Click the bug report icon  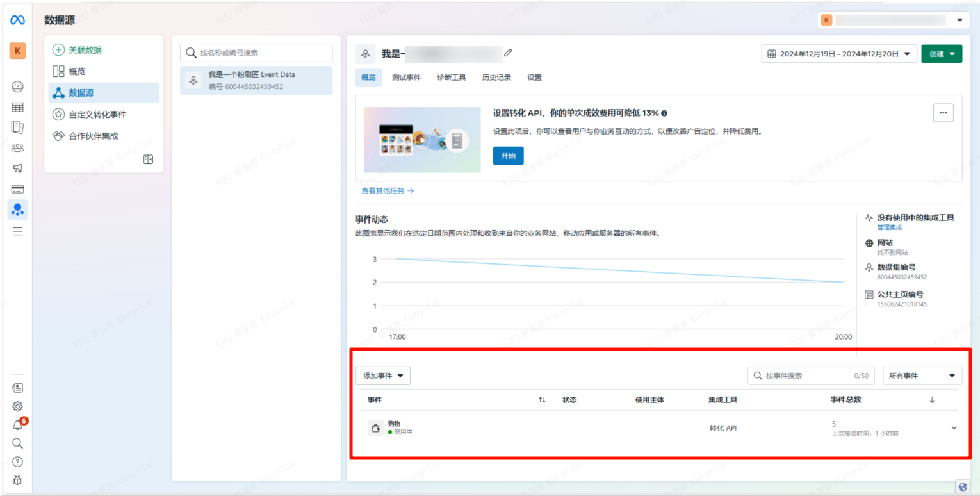pyautogui.click(x=18, y=480)
